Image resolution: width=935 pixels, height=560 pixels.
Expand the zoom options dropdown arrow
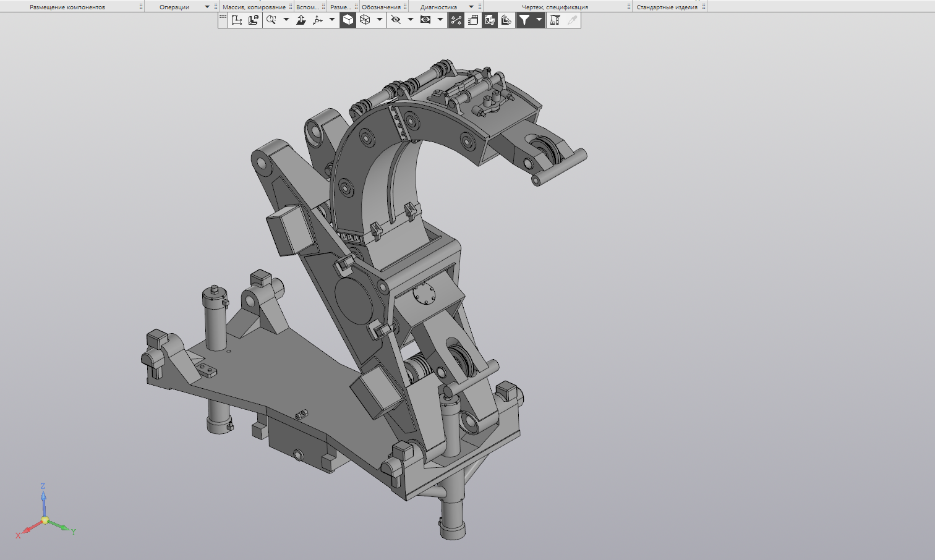[x=286, y=20]
